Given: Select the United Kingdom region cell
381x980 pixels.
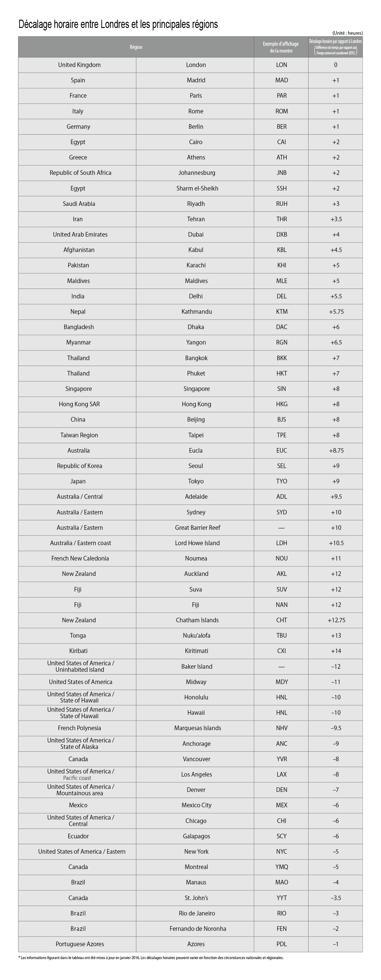Looking at the screenshot, I should coord(79,65).
